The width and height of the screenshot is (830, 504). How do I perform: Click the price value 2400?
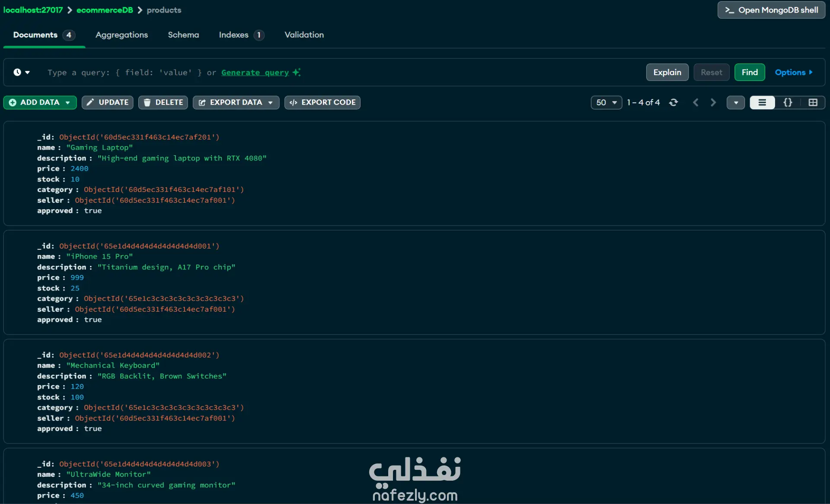(80, 169)
